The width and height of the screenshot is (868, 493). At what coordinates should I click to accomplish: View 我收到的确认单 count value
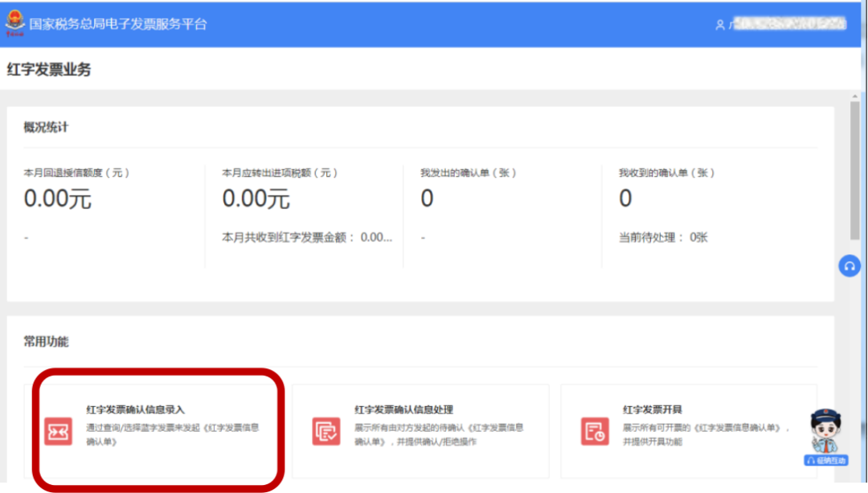(x=625, y=199)
